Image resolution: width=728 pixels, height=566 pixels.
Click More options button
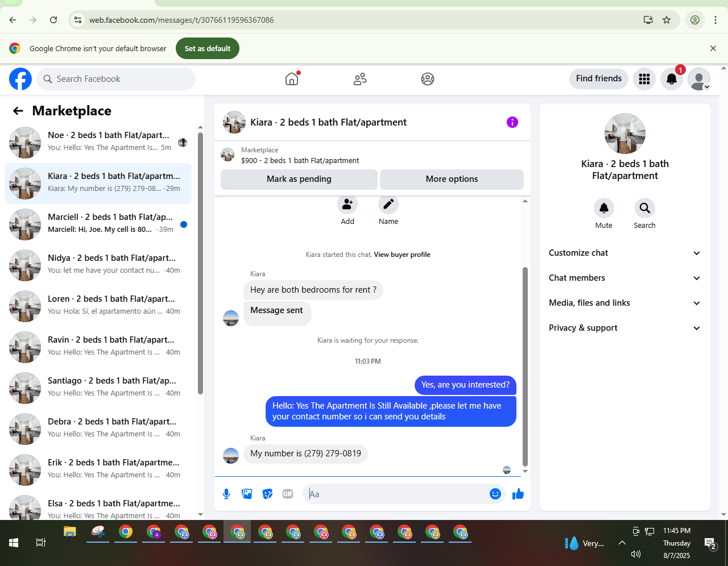[x=452, y=179]
